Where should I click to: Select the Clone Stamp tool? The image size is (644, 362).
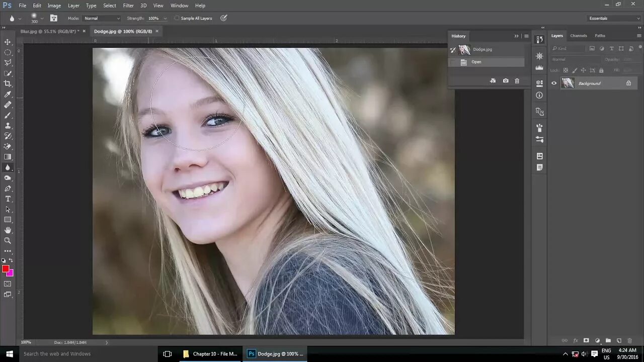(8, 126)
